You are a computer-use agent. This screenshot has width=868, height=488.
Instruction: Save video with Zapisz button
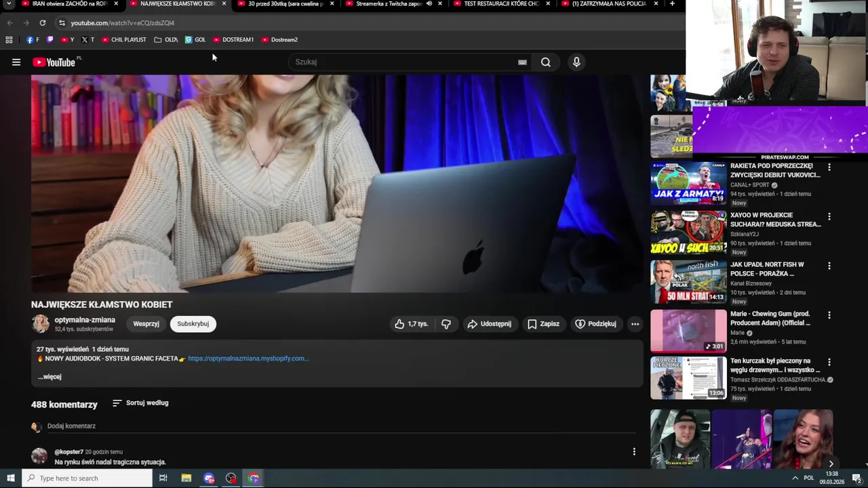click(544, 324)
